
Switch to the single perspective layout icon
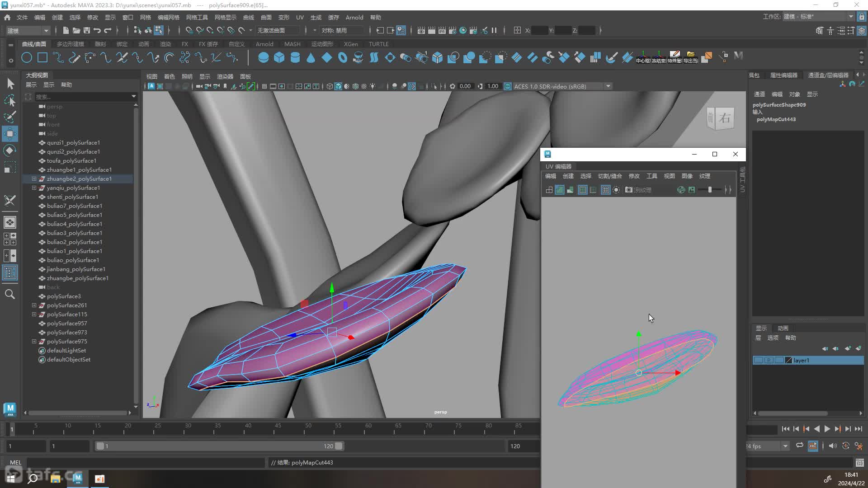(10, 222)
